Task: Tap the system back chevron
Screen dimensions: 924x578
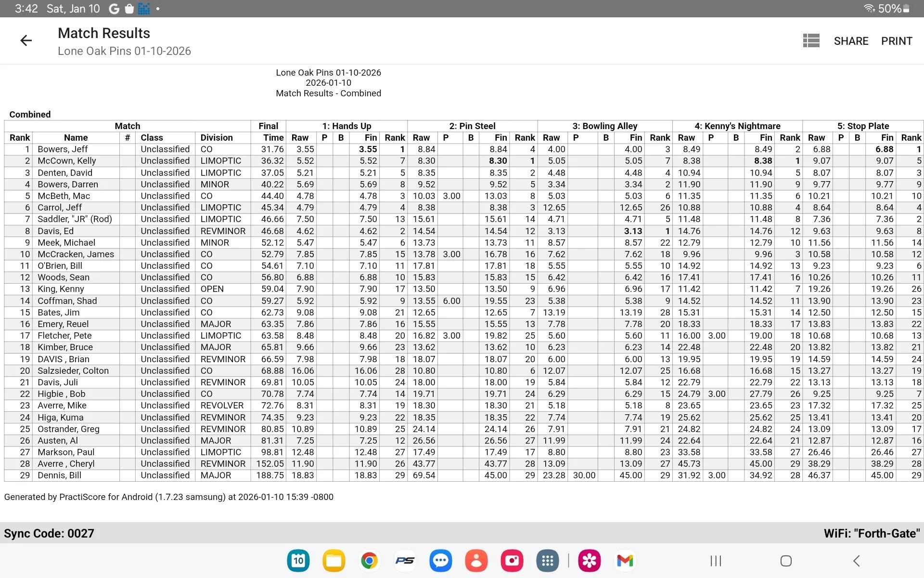Action: click(x=856, y=561)
